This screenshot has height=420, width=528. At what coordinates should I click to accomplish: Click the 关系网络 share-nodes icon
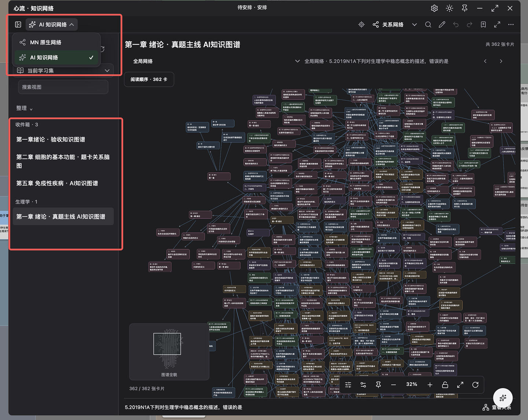(376, 25)
